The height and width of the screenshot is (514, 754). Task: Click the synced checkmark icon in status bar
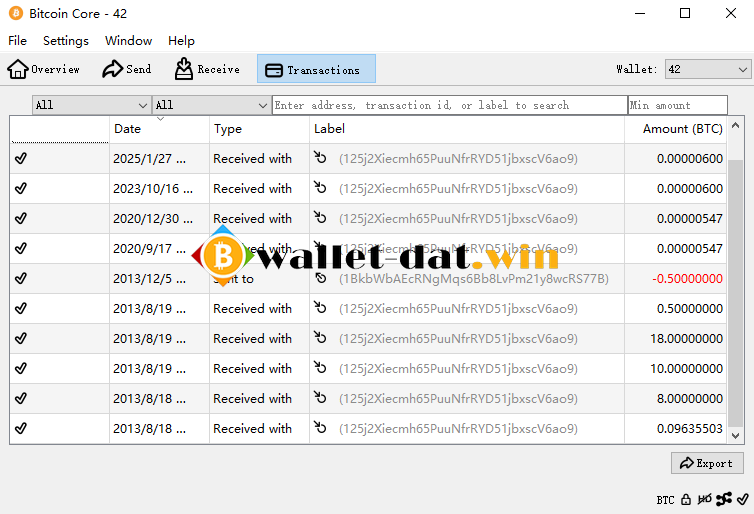(x=743, y=500)
